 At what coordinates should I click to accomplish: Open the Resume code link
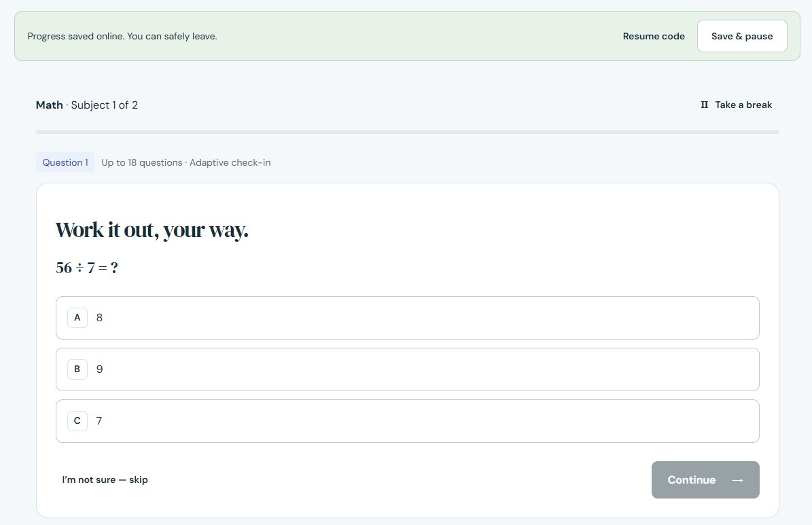tap(654, 36)
